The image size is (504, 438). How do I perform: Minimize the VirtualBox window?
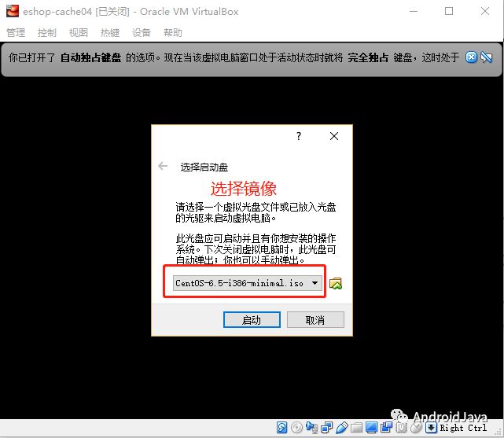point(414,11)
